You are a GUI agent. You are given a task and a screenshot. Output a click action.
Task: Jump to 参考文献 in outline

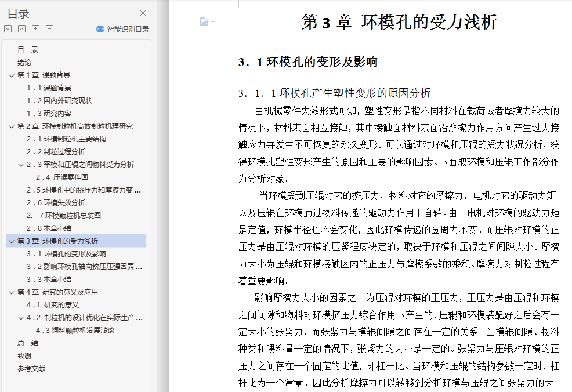31,369
